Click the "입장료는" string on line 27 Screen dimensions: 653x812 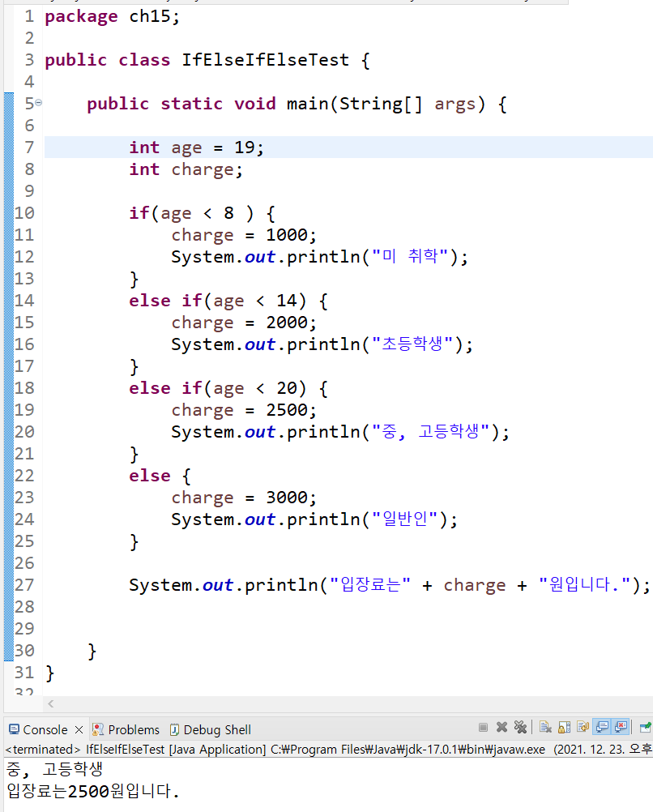pyautogui.click(x=370, y=584)
